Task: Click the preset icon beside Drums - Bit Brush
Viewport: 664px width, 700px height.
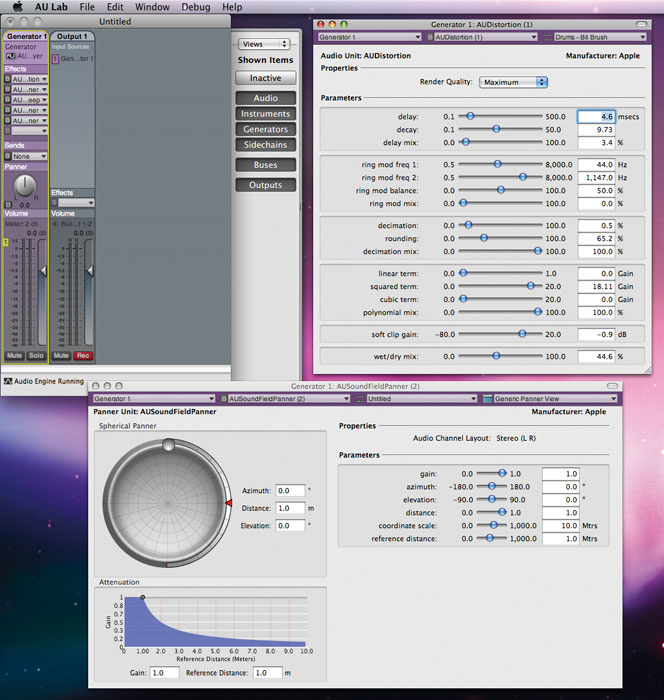Action: click(x=548, y=38)
